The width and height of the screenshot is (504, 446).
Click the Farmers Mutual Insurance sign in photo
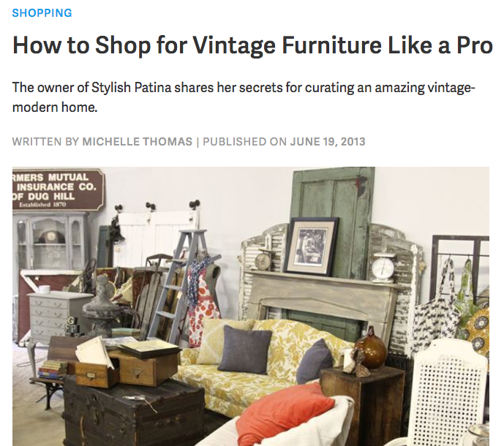point(58,190)
